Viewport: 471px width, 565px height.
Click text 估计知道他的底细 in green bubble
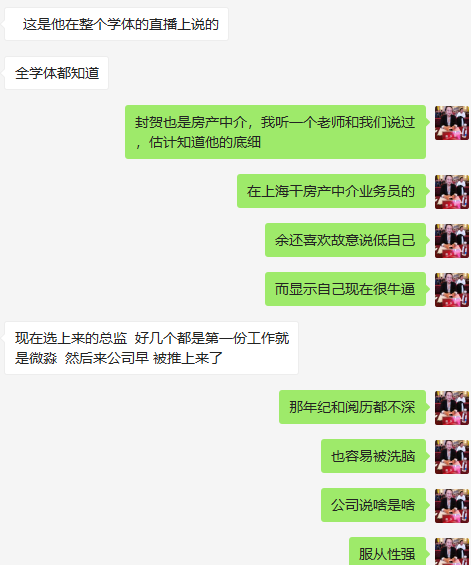205,142
